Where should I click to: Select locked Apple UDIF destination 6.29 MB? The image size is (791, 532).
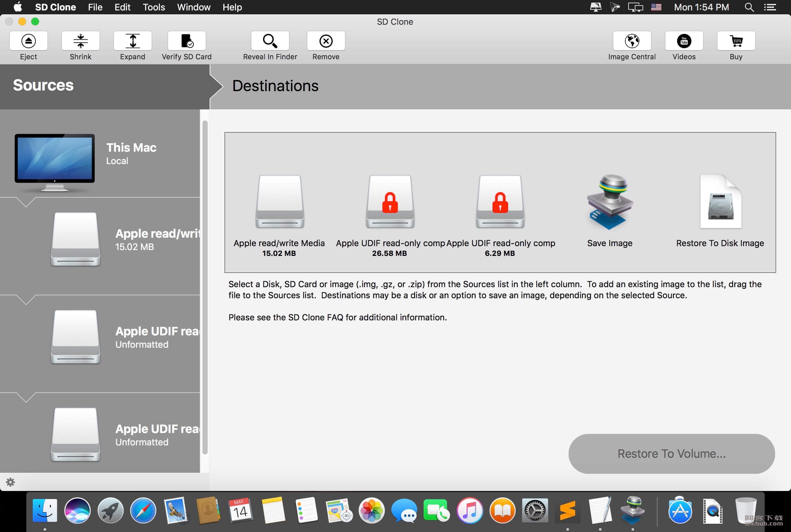click(x=500, y=216)
